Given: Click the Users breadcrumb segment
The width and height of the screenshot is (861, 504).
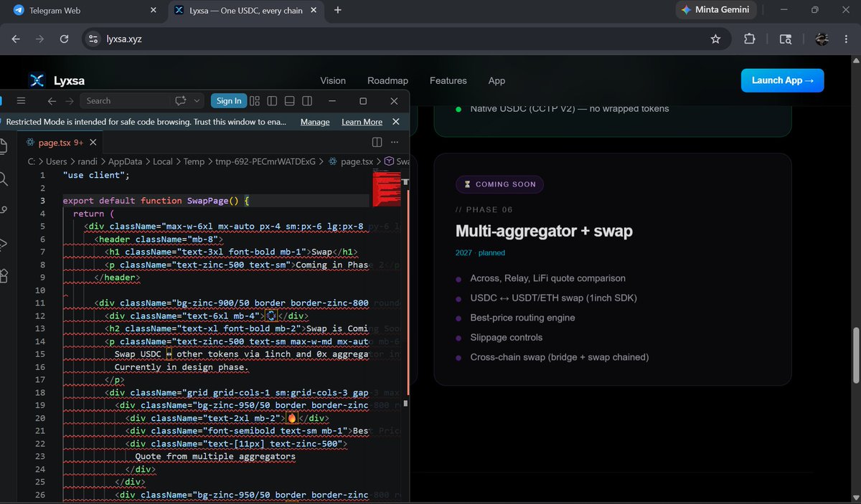Looking at the screenshot, I should pyautogui.click(x=56, y=161).
